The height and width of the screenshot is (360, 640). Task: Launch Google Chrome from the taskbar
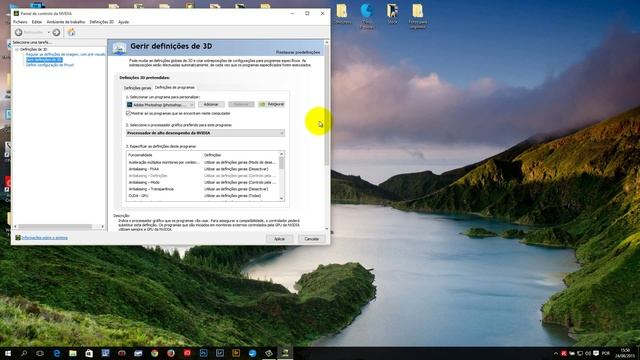pyautogui.click(x=154, y=353)
